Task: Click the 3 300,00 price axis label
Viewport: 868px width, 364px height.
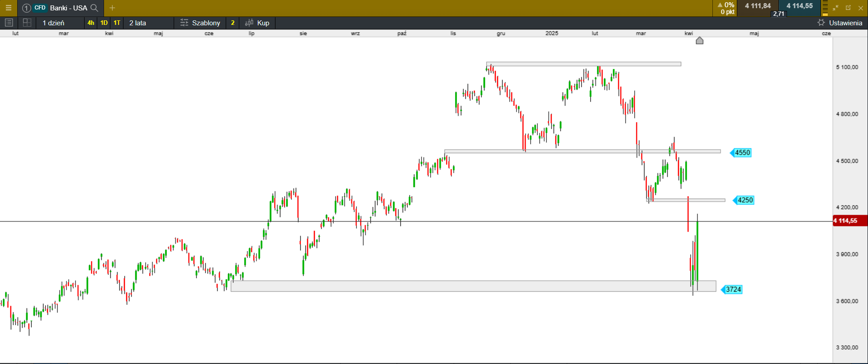Action: [x=847, y=347]
